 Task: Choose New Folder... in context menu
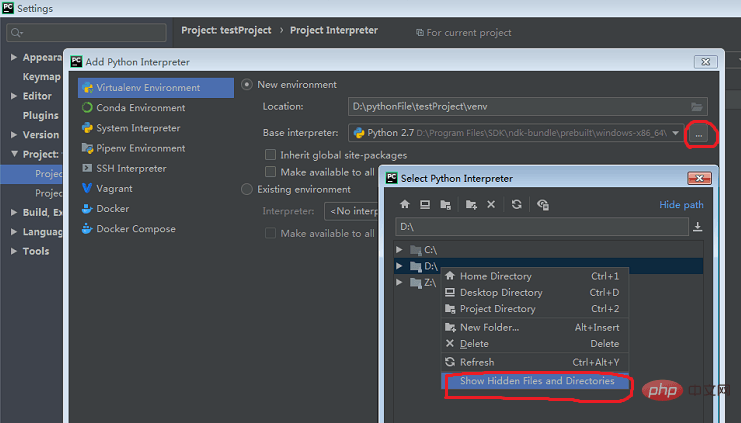534,327
